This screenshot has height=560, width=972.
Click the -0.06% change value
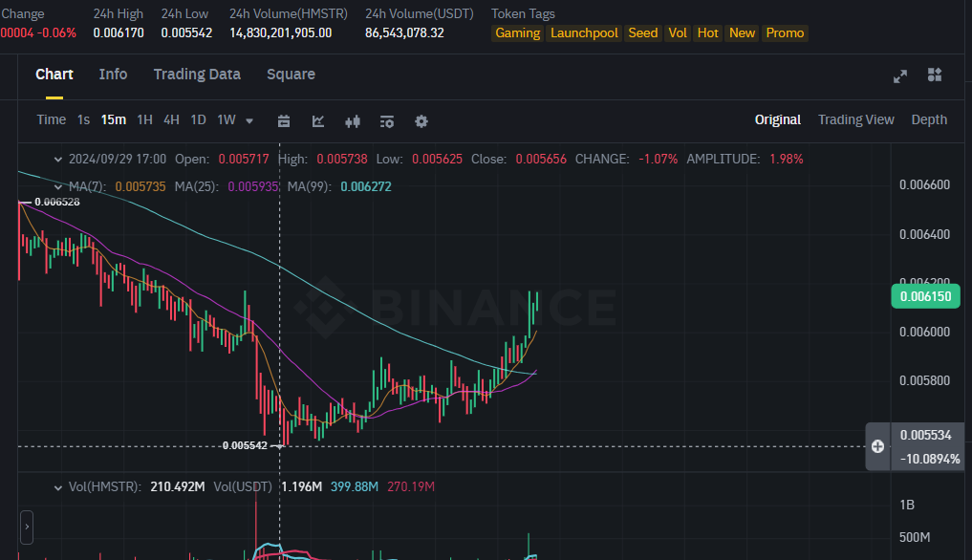point(57,32)
